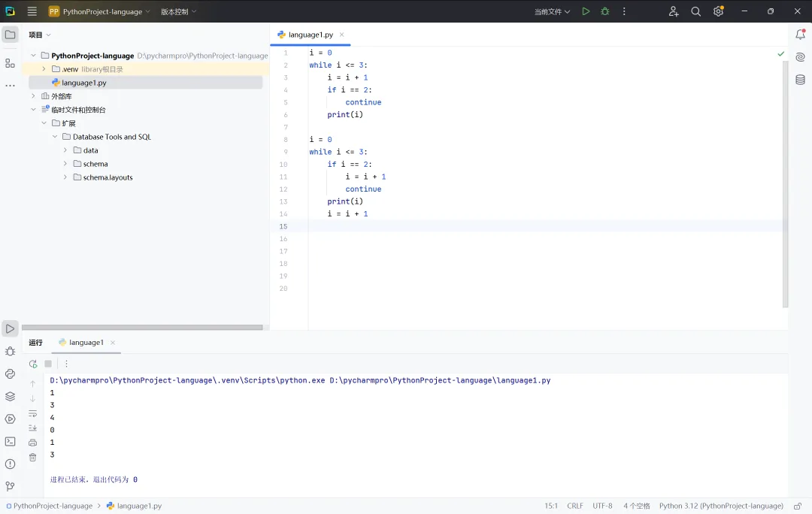
Task: Expand the data folder
Action: (x=65, y=150)
